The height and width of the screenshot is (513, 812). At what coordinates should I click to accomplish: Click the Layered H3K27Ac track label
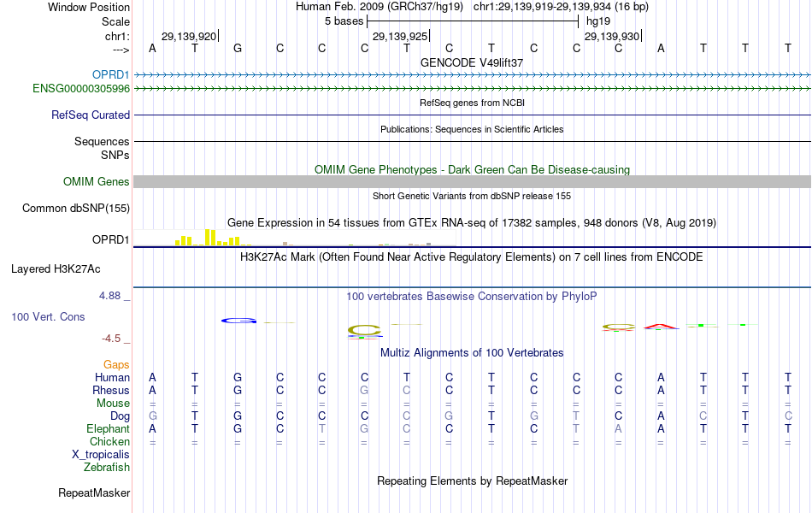[x=56, y=269]
